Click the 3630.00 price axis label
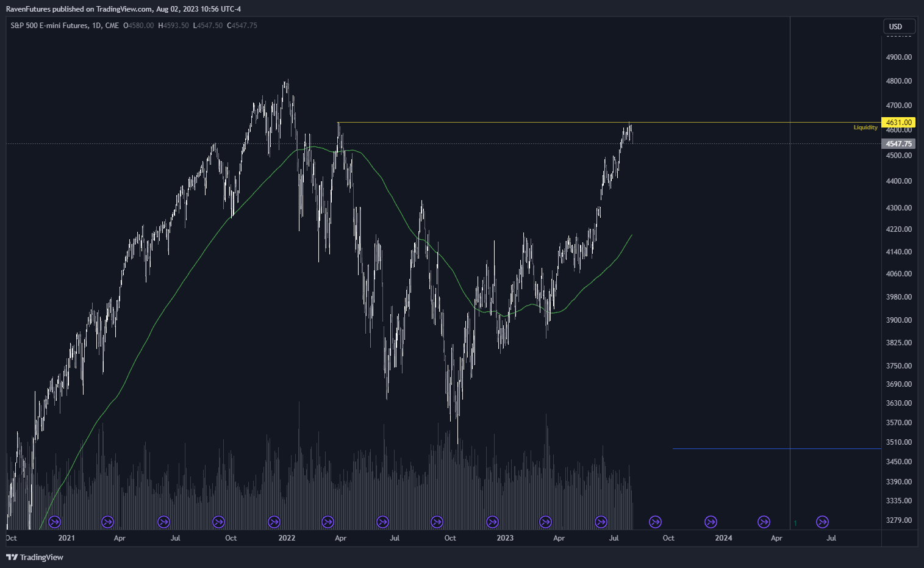This screenshot has width=924, height=568. coord(898,403)
